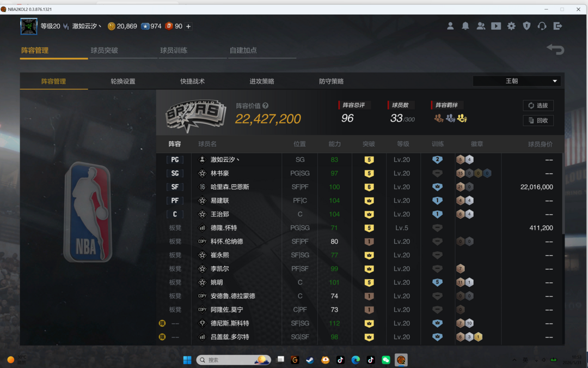
Task: Select player 德隆.怀特 in the list
Action: pos(224,228)
